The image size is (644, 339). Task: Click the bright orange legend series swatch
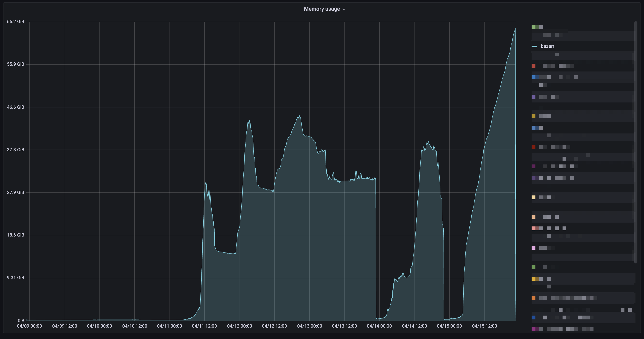(533, 298)
